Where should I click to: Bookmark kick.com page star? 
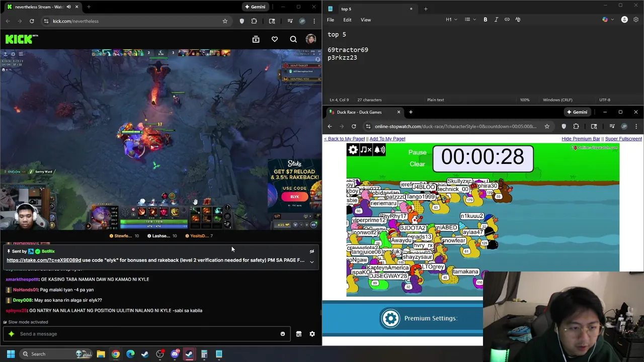[225, 21]
